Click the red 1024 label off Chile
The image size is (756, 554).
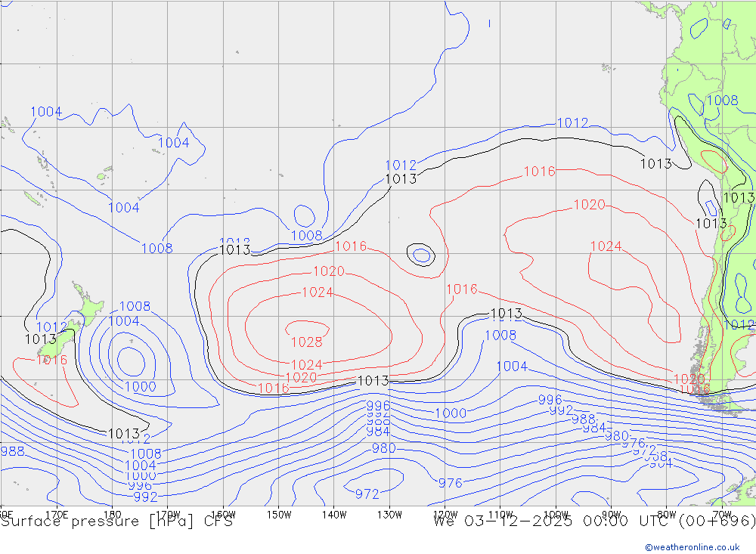(x=606, y=246)
